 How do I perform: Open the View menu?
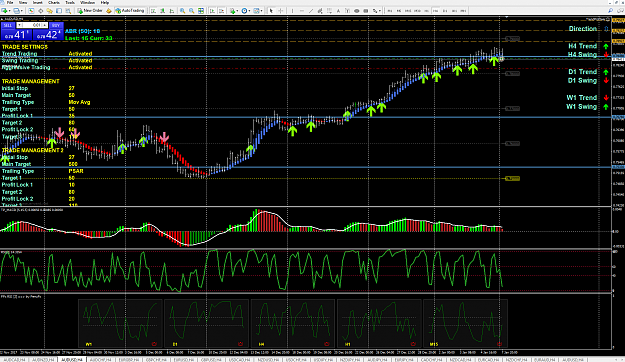[23, 2]
